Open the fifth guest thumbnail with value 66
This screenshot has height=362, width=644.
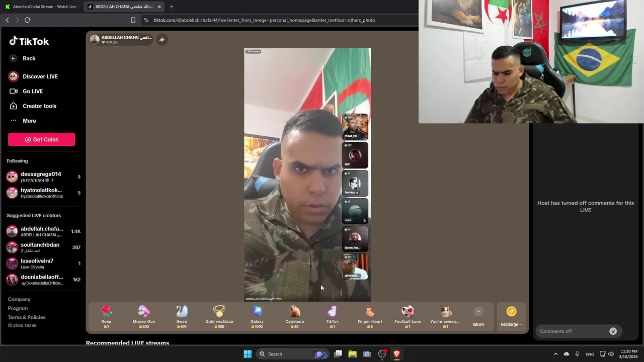click(355, 239)
